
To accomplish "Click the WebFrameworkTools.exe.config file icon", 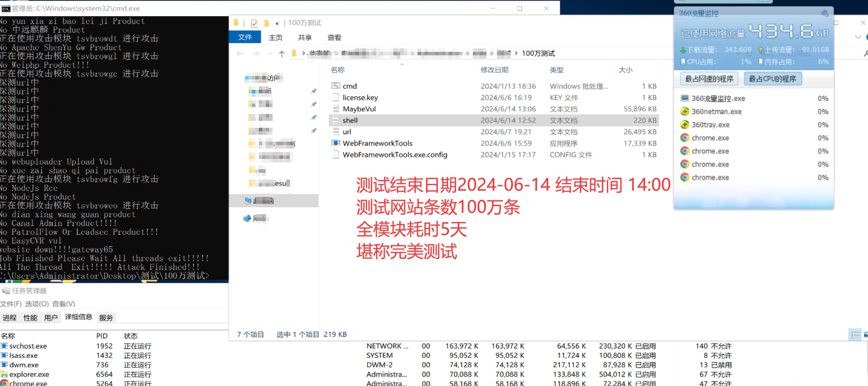I will 336,155.
